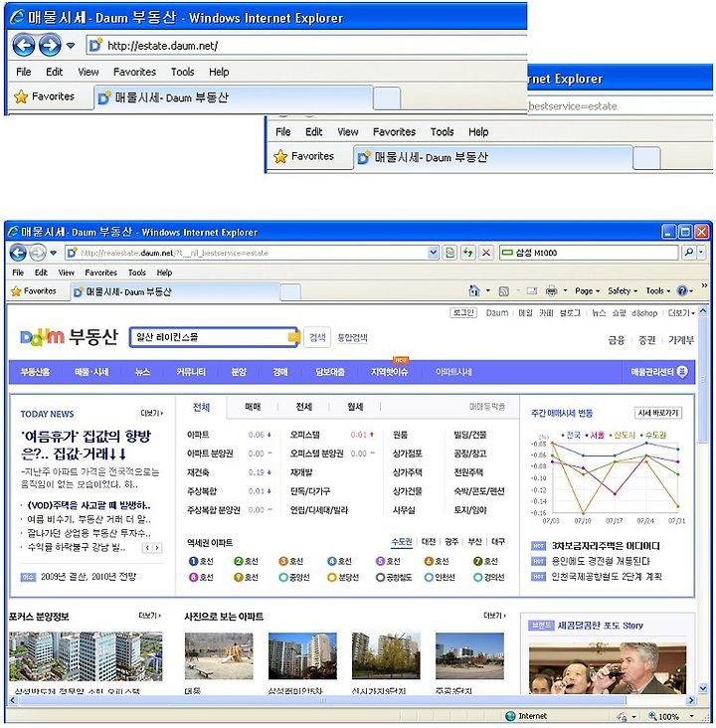The image size is (716, 728).
Task: Click the 시세 바로가기 button
Action: tap(658, 413)
